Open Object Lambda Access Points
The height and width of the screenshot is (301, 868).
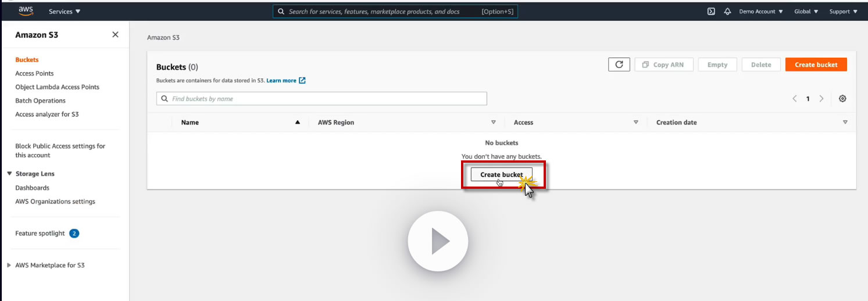(x=57, y=87)
